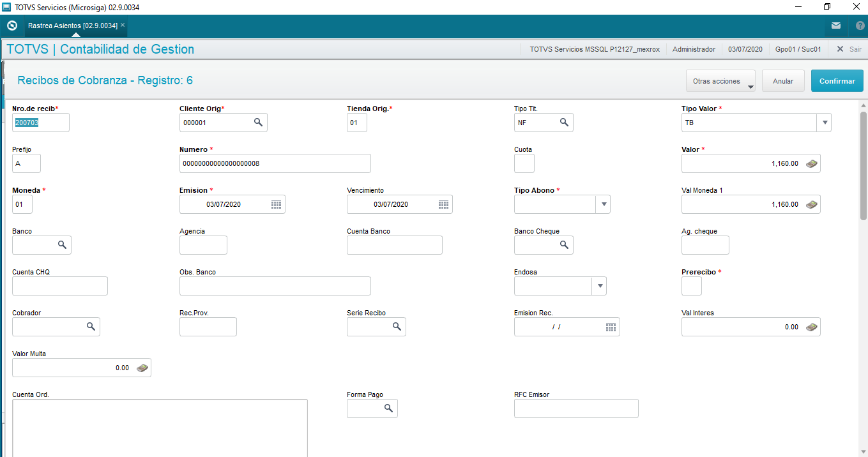Click the Numero input field
868x457 pixels.
(x=275, y=163)
